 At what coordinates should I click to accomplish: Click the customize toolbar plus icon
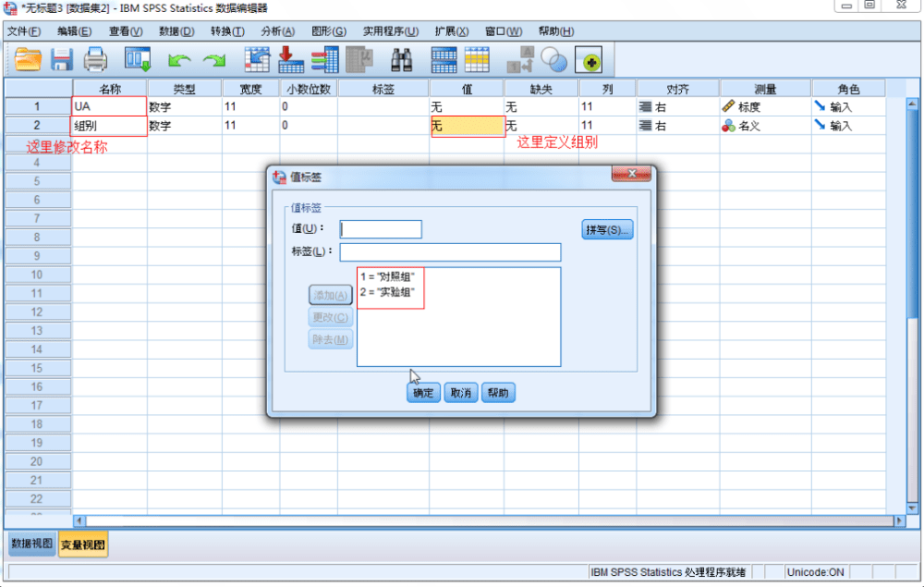(x=588, y=59)
